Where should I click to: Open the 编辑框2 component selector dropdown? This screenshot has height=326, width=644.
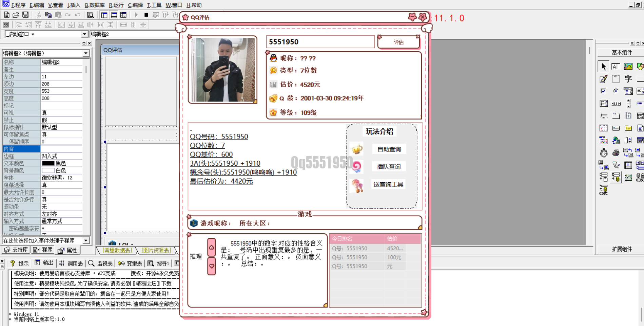click(86, 53)
